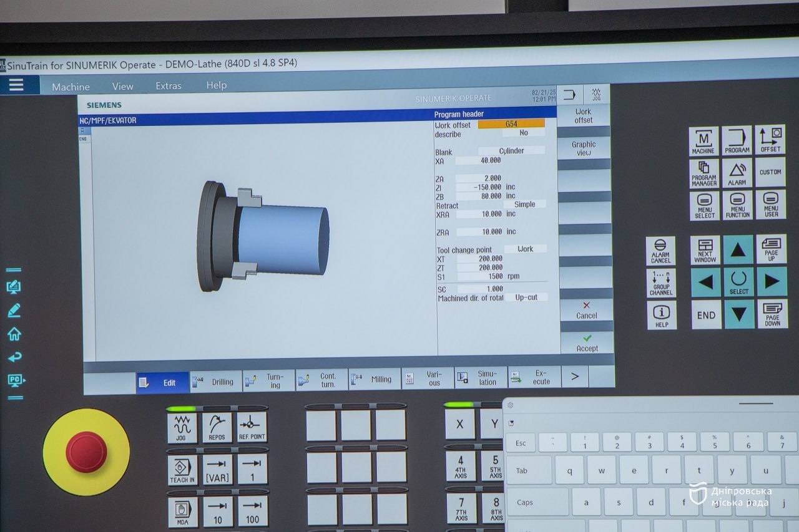The width and height of the screenshot is (799, 532).
Task: Toggle the Retract Simple selection field
Action: [524, 205]
